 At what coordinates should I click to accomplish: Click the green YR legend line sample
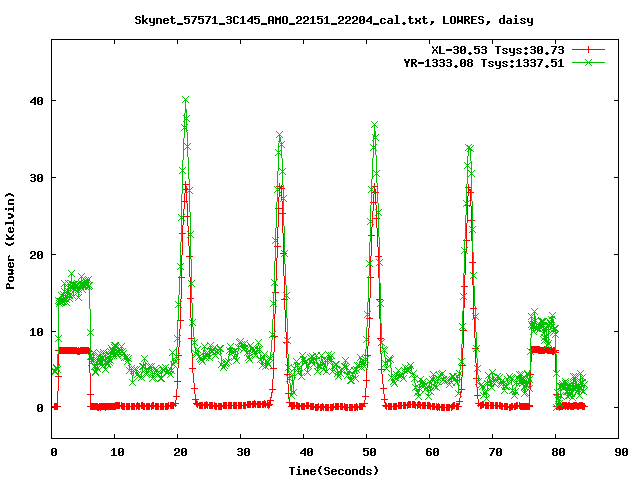point(588,62)
